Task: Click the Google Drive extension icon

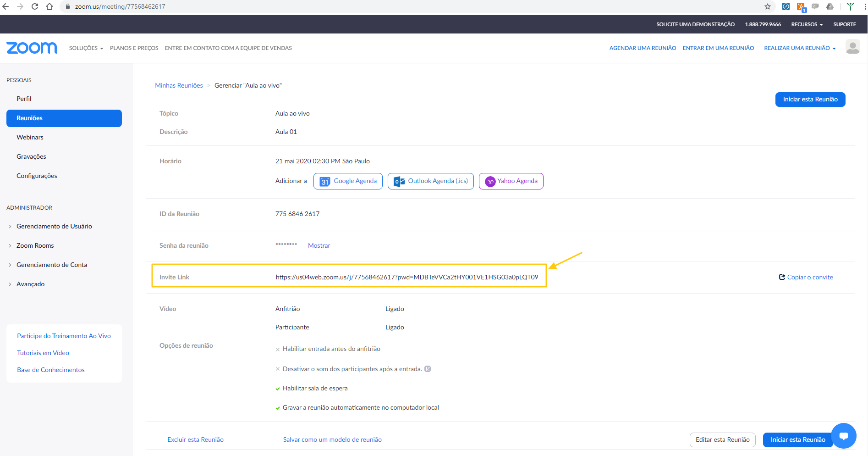Action: (x=830, y=6)
